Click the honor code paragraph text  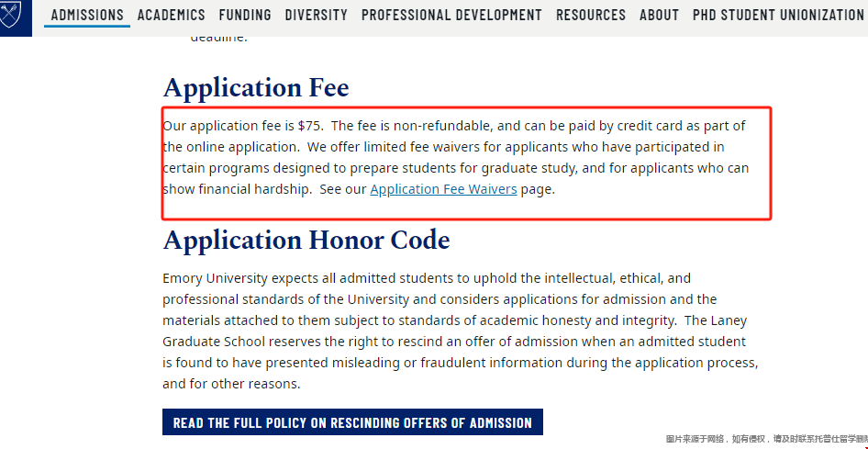click(460, 331)
